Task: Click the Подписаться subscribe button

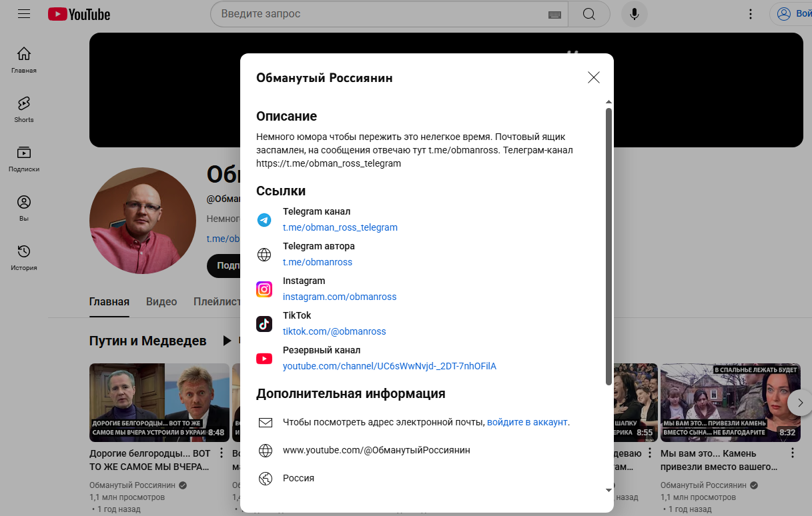Action: pyautogui.click(x=224, y=265)
